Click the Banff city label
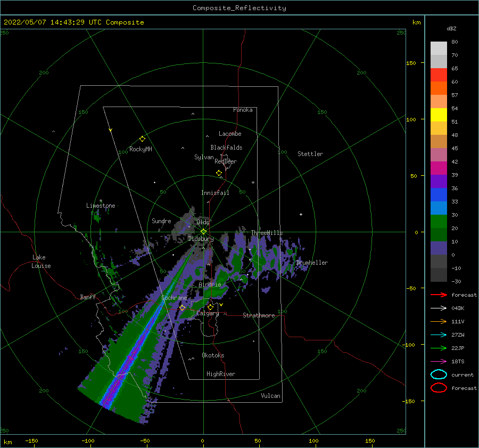This screenshot has height=448, width=479. [x=88, y=297]
